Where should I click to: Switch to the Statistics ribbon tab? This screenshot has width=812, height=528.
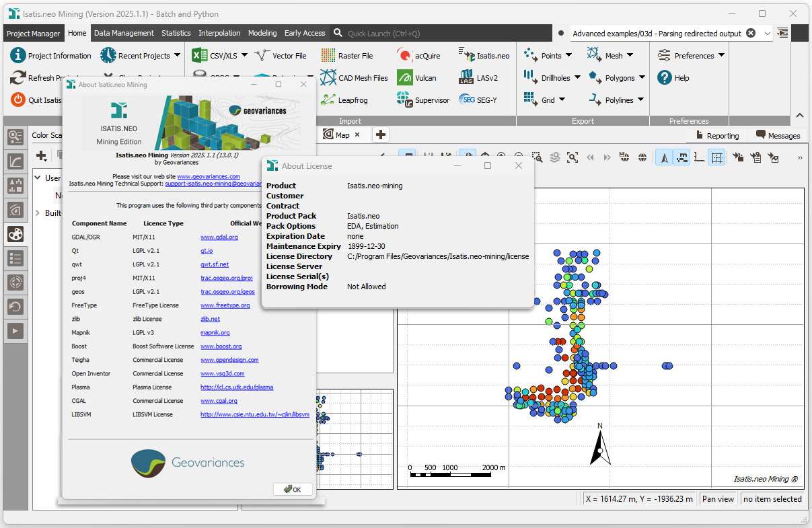(x=176, y=33)
